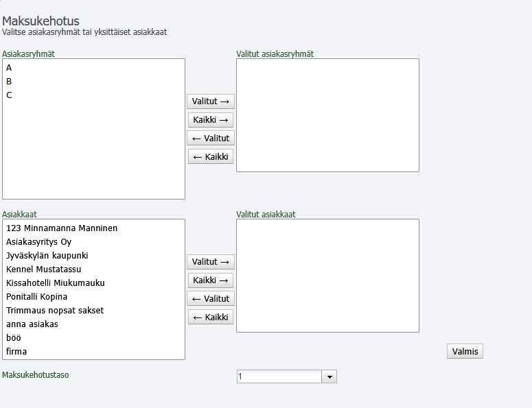Pick Kissahotelli Miukumauku in list

coord(93,283)
